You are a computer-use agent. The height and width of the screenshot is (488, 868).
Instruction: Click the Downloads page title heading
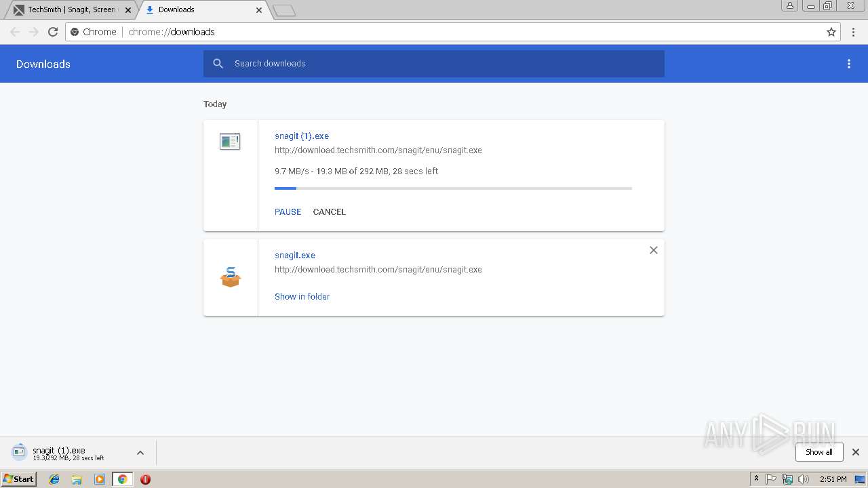pyautogui.click(x=43, y=64)
